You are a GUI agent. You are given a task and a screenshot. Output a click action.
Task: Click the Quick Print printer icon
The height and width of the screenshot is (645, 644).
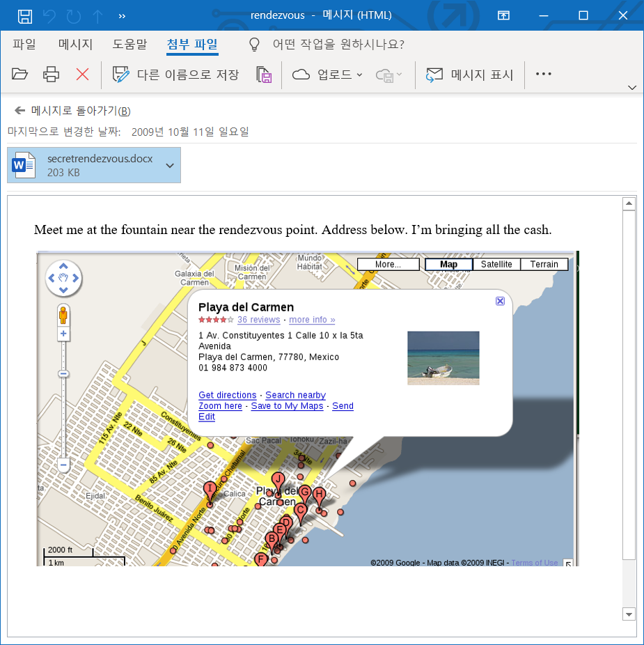(x=51, y=74)
